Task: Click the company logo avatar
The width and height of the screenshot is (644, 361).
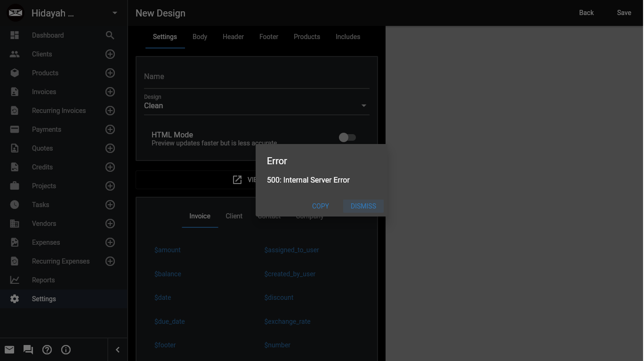Action: (x=16, y=13)
